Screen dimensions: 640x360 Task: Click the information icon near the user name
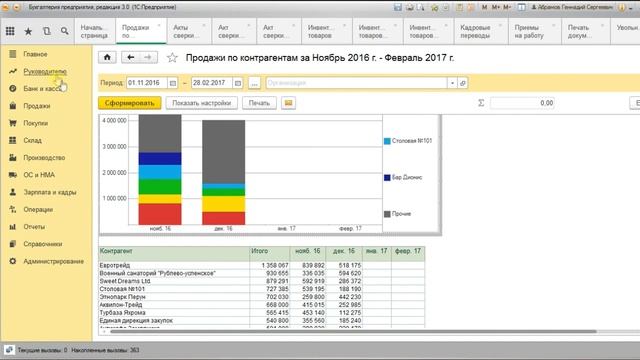(622, 7)
